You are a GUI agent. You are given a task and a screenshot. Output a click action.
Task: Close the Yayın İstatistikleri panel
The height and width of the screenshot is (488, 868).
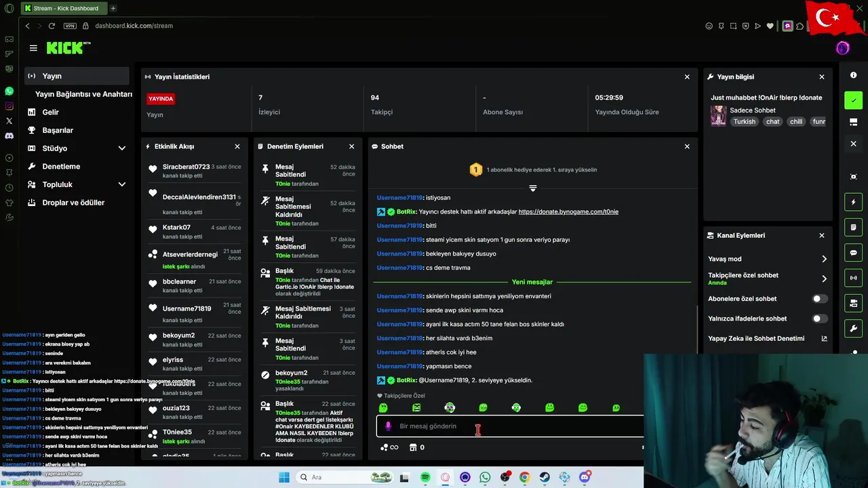click(x=687, y=77)
